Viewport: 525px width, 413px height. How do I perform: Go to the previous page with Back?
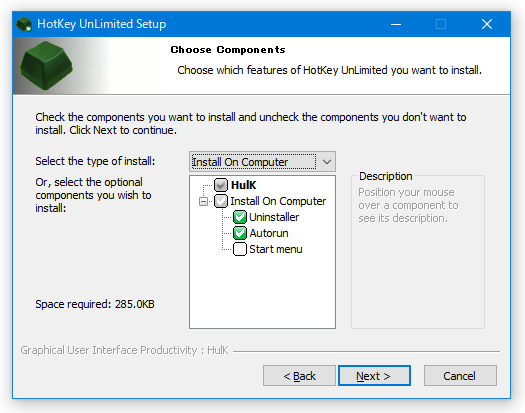299,376
